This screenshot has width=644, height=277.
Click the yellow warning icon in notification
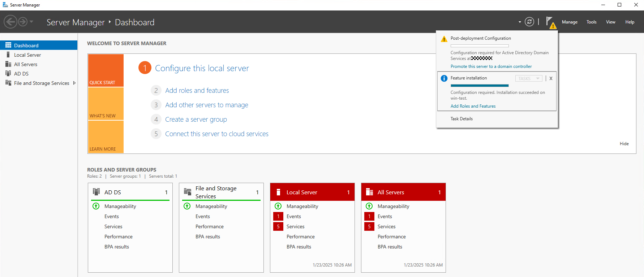pos(444,39)
